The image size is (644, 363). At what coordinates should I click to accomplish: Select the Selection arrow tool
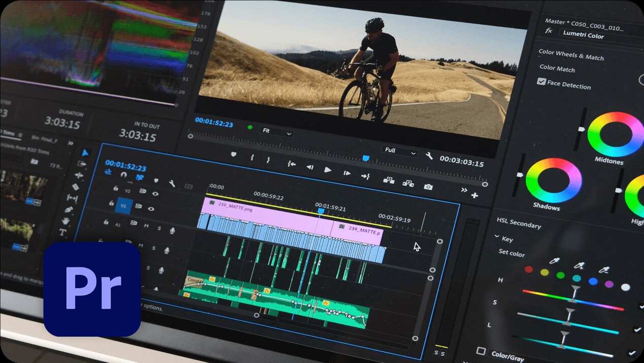(x=85, y=152)
